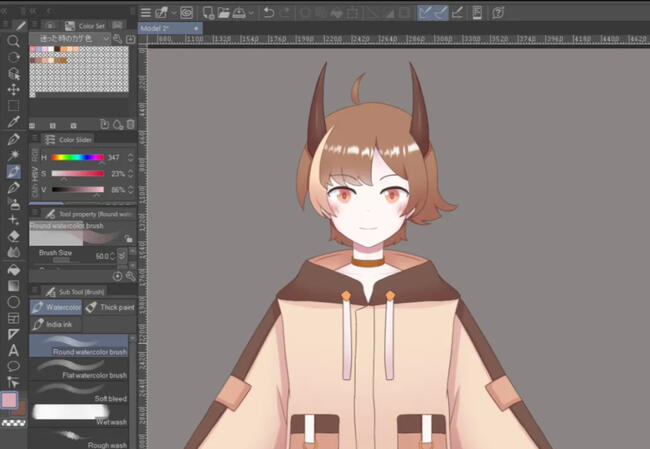Open the hamburger menu in command bar

[146, 13]
